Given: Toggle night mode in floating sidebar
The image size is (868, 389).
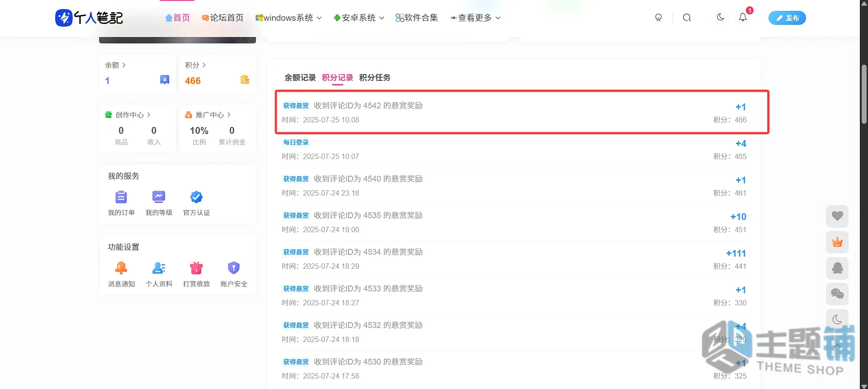Looking at the screenshot, I should pos(837,319).
